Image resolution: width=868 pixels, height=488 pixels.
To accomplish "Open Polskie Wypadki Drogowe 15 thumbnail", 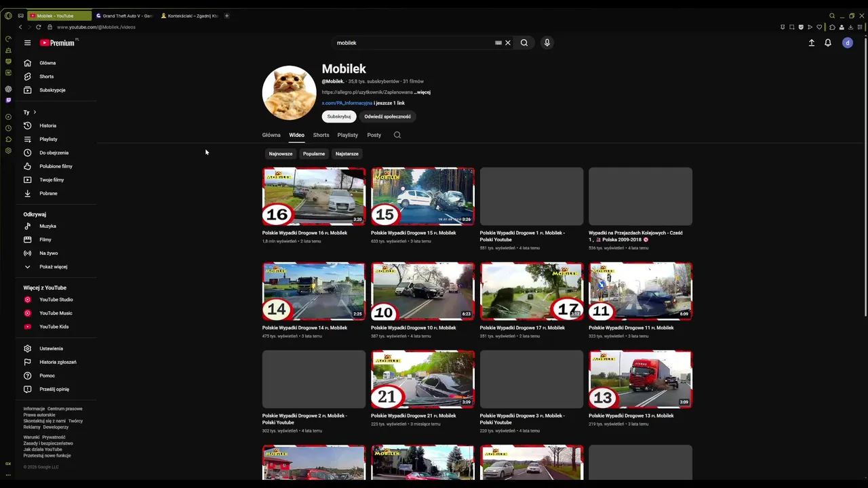I will [x=422, y=197].
